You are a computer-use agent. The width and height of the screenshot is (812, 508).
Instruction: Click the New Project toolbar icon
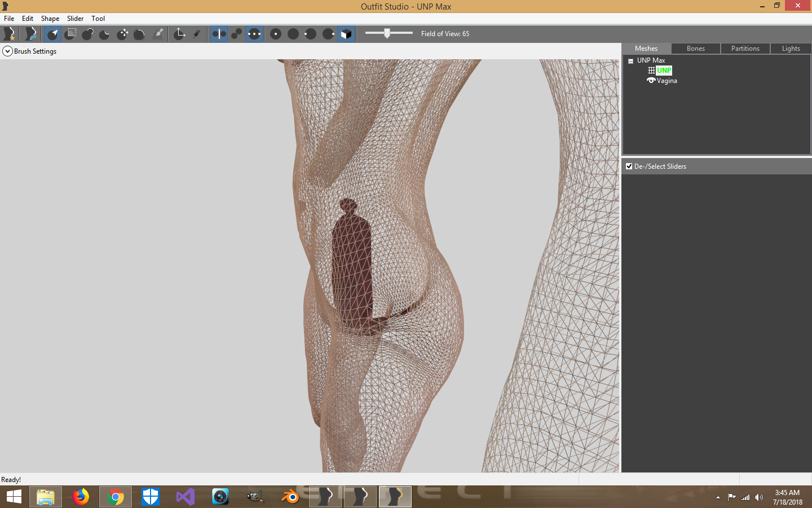[10, 34]
